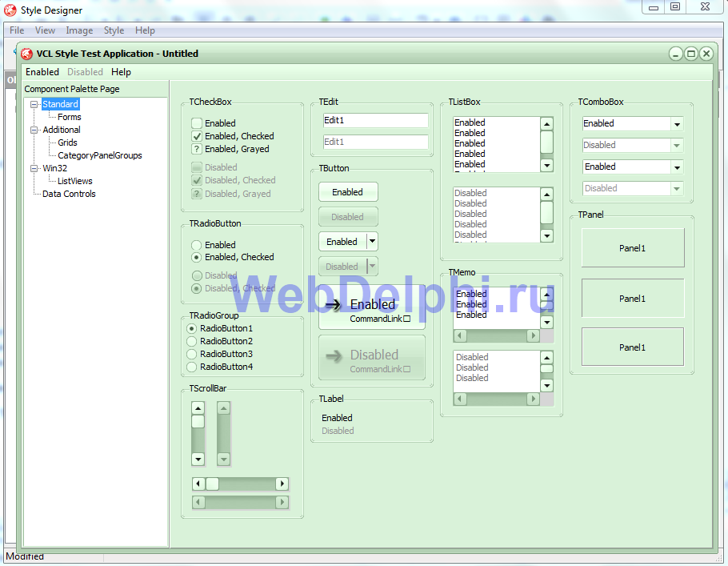Click the down arrow of enabled vertical TScrollBar
The image size is (728, 566).
point(198,459)
